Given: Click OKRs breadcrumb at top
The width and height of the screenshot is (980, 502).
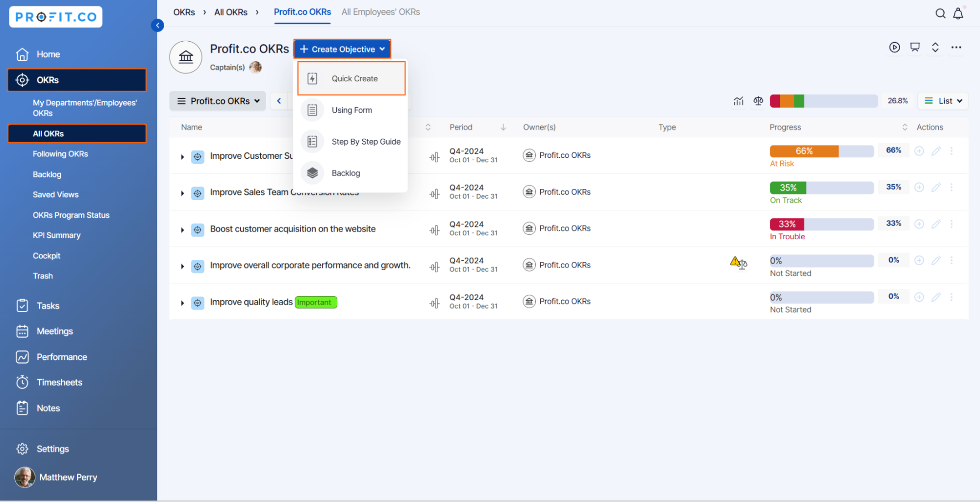Looking at the screenshot, I should coord(184,12).
